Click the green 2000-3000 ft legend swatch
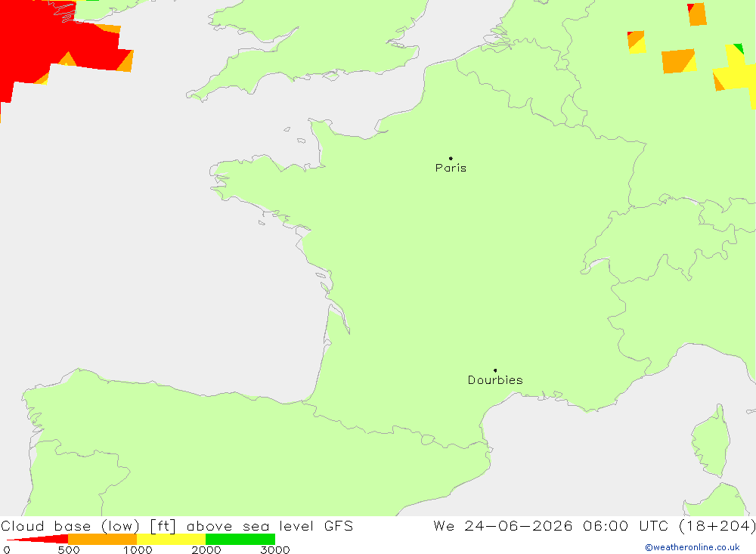The width and height of the screenshot is (756, 554). point(240,539)
